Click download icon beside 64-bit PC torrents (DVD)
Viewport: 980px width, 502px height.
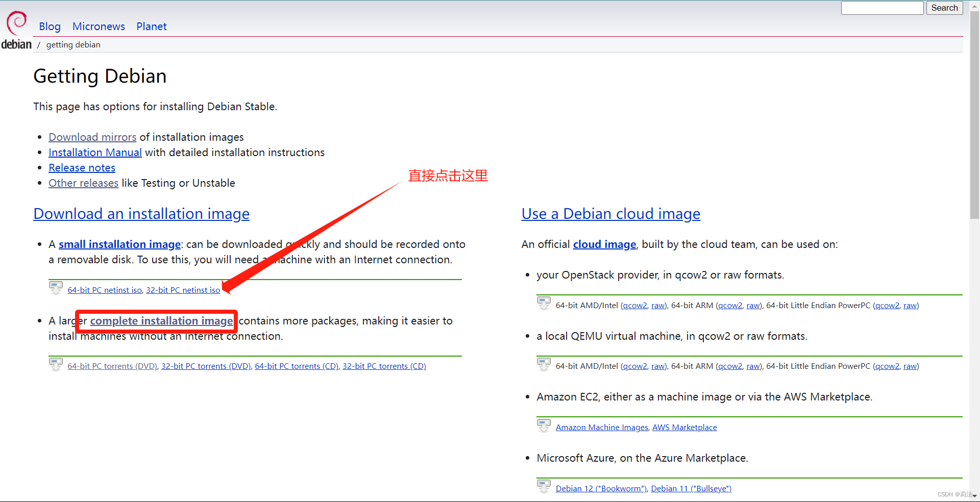(56, 364)
